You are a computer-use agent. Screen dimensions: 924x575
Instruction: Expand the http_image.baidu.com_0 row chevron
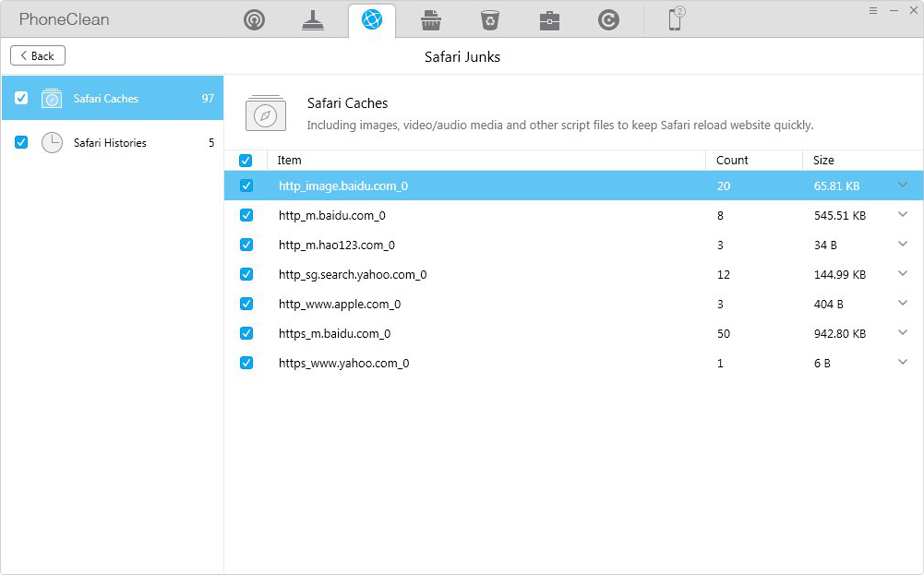tap(903, 185)
